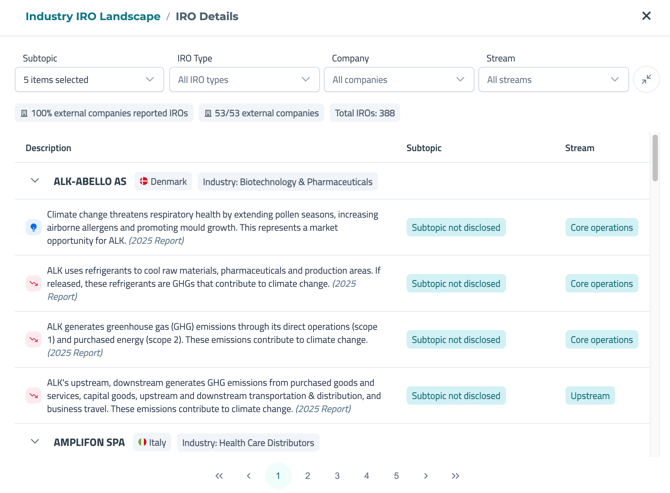Open the IRO Type dropdown

pos(244,80)
